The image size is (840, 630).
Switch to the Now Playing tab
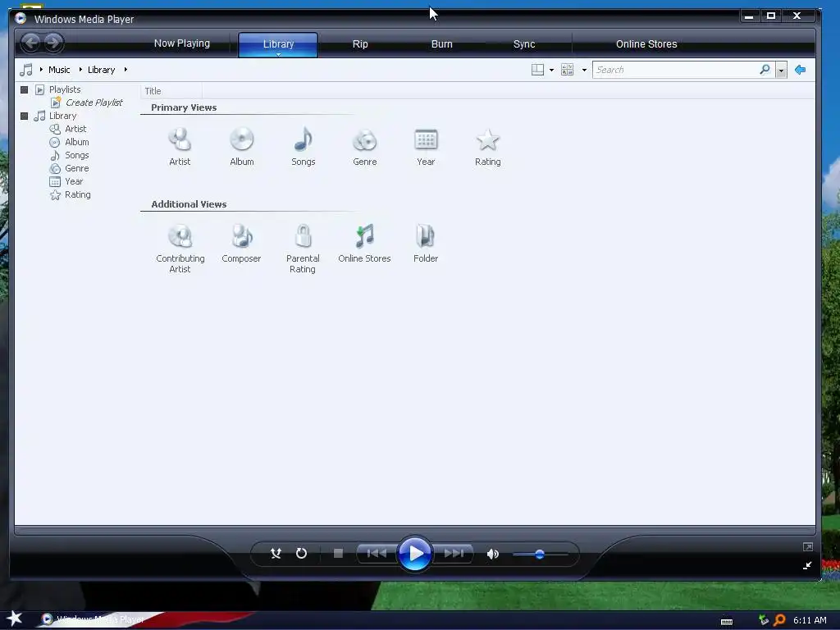pos(181,43)
